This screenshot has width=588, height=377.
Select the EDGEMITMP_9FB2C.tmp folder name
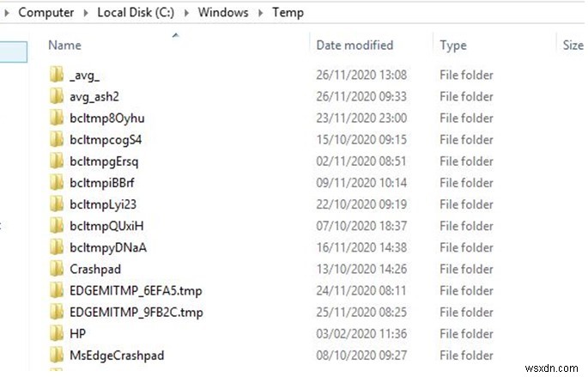tap(136, 312)
